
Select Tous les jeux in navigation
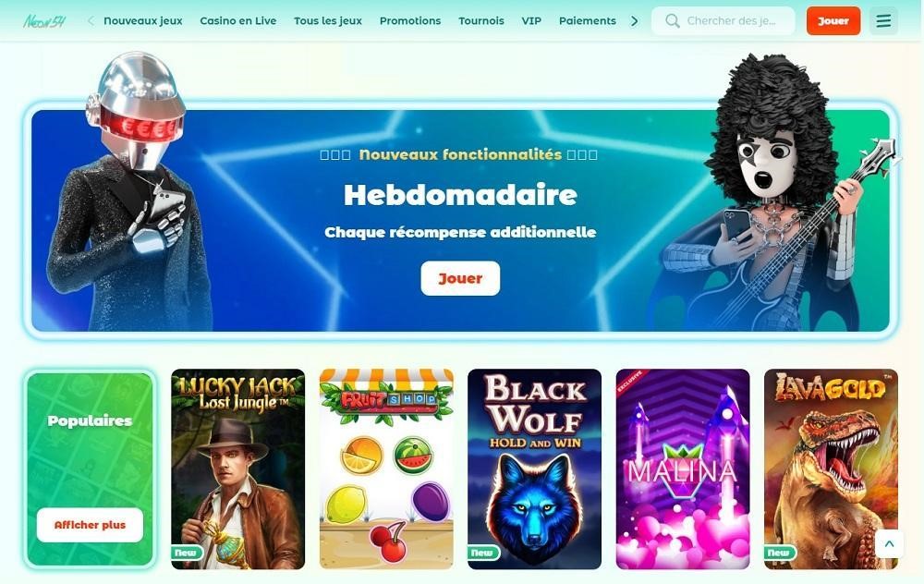328,20
